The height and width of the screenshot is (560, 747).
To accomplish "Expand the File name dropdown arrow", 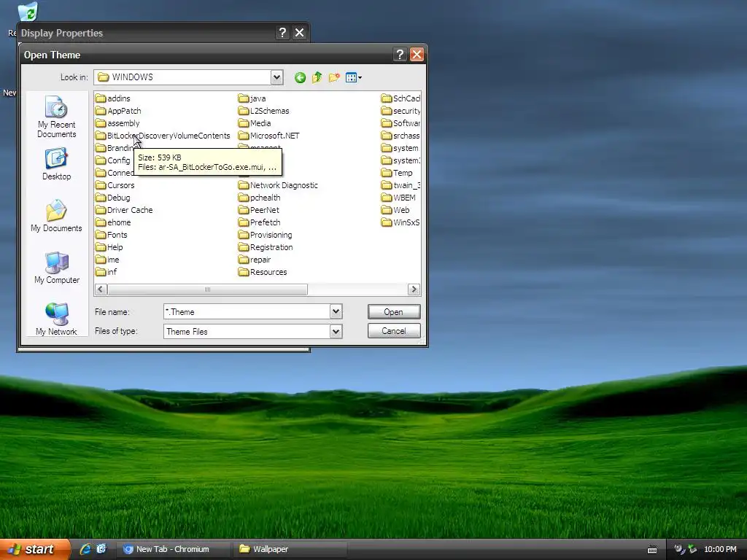I will (x=336, y=312).
